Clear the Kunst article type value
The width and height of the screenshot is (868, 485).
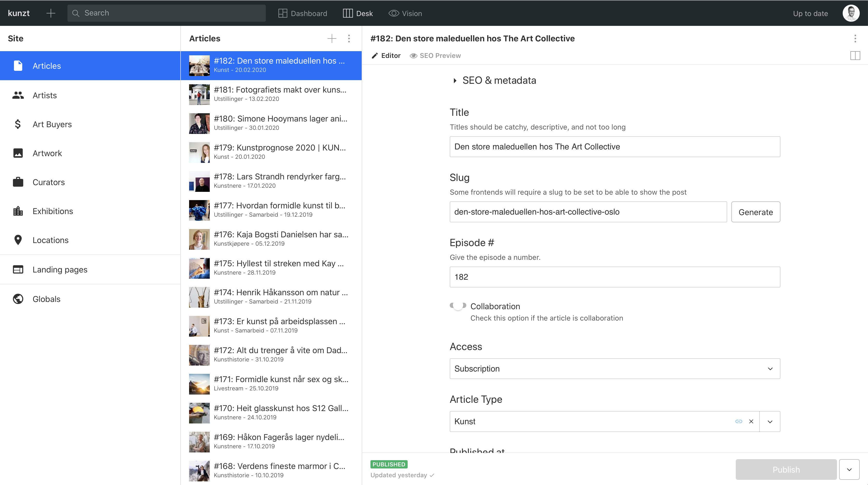point(751,422)
